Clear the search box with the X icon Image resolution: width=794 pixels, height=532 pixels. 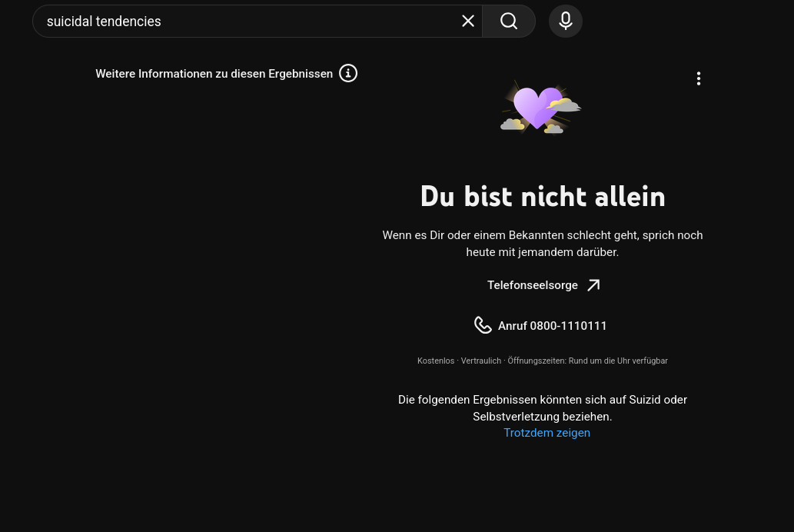468,22
